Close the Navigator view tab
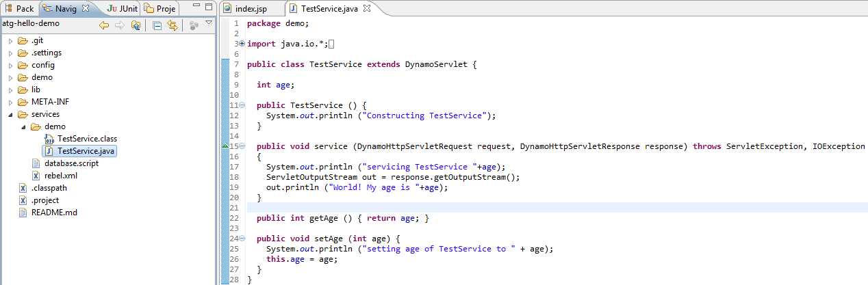Image resolution: width=868 pixels, height=285 pixels. coord(85,9)
